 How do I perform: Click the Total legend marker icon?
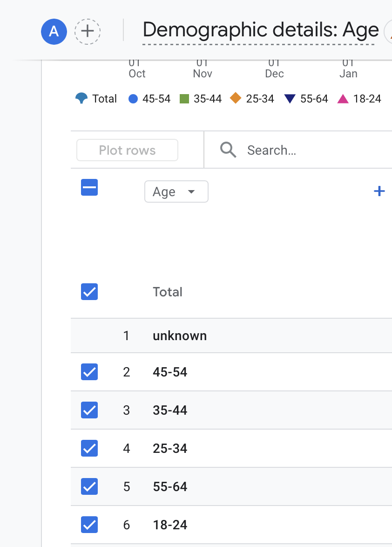81,98
